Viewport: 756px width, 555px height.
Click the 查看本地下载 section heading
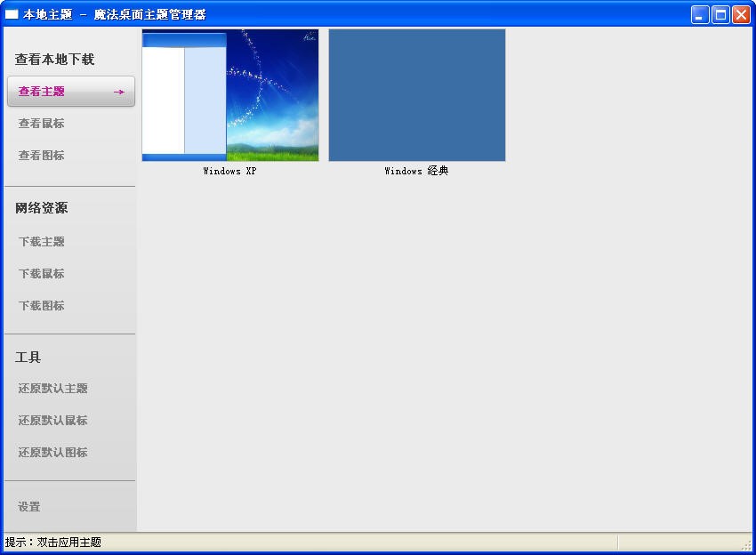[x=54, y=60]
